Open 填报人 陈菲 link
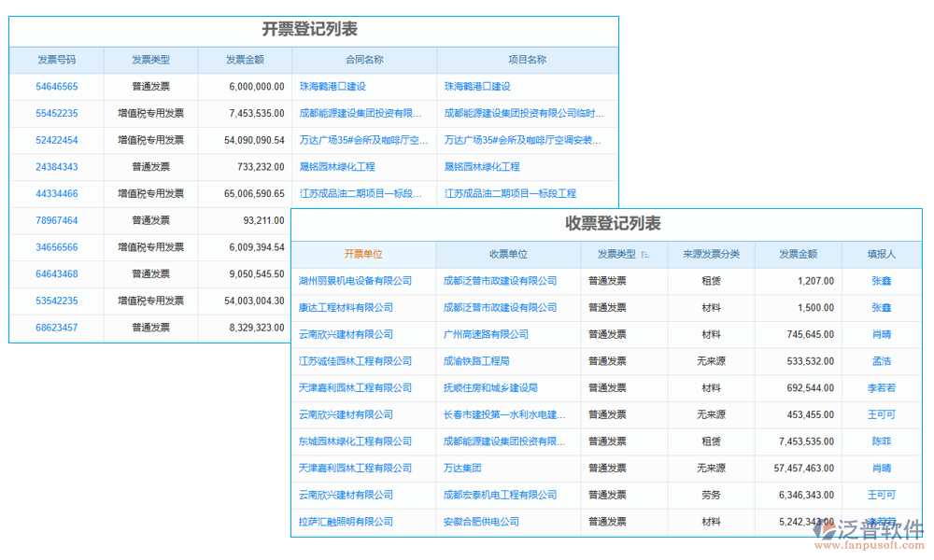The width and height of the screenshot is (934, 560). 882,441
